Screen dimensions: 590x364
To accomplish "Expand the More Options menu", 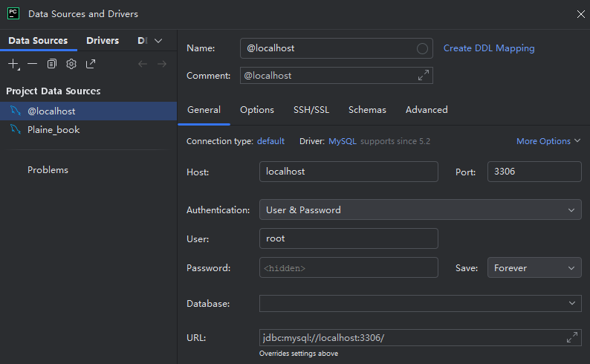I will pyautogui.click(x=548, y=141).
